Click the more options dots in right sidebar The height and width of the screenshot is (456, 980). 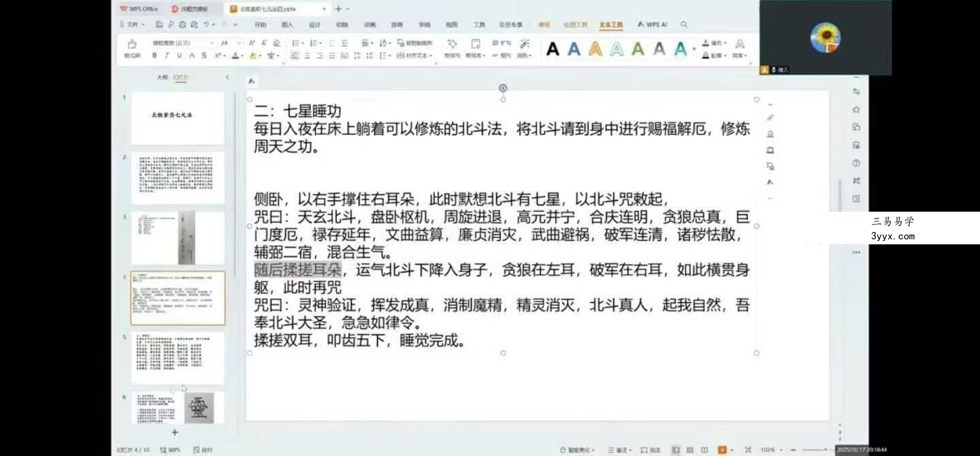[x=856, y=253]
